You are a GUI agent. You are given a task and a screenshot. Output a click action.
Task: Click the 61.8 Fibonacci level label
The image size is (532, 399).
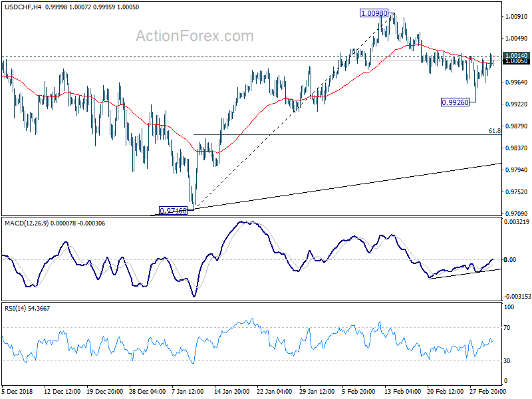click(495, 130)
